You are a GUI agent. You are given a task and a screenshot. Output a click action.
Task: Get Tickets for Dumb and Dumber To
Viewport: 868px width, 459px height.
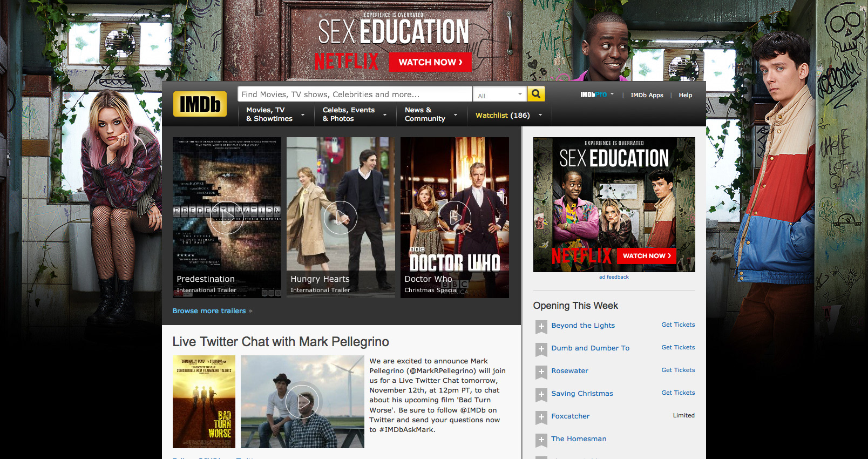pyautogui.click(x=678, y=347)
